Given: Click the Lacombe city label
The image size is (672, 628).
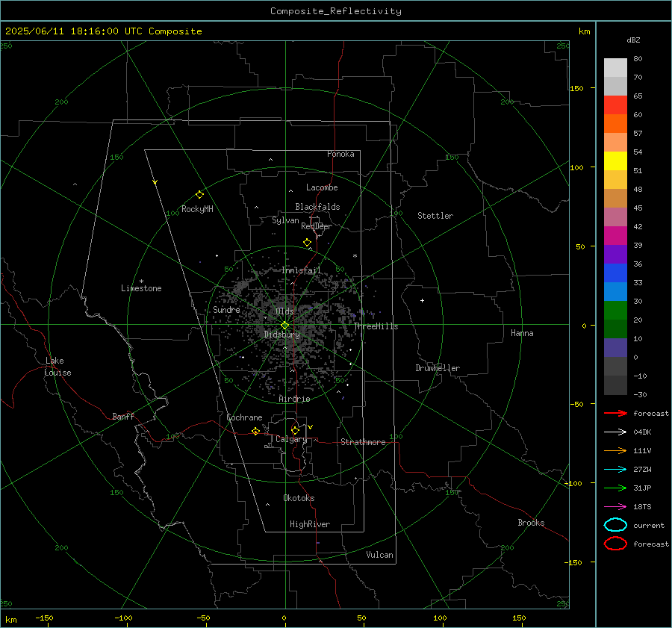Looking at the screenshot, I should (322, 187).
